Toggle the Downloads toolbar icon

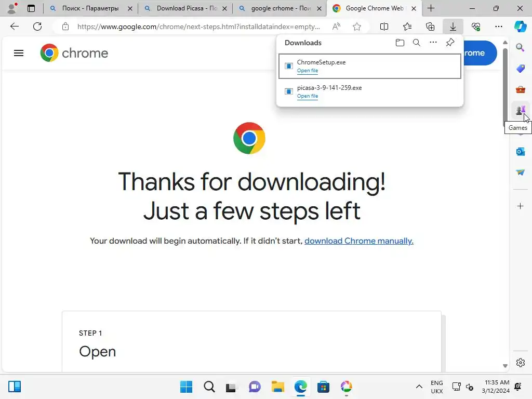tap(453, 26)
